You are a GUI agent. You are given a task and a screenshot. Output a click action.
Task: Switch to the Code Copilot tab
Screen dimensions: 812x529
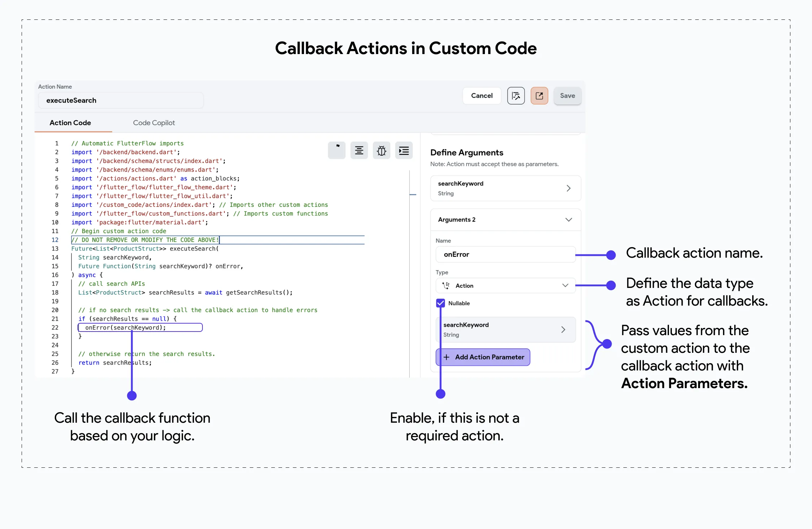point(154,123)
